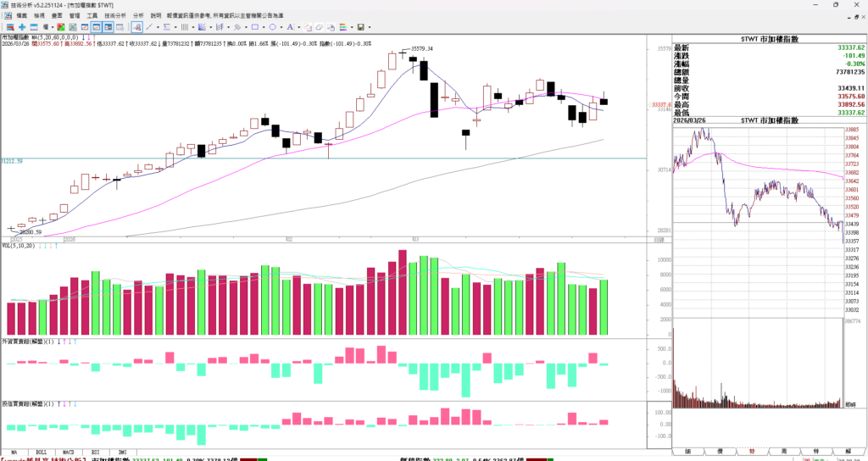This screenshot has width=868, height=461.
Task: Click the floppy disk save icon
Action: click(x=360, y=27)
